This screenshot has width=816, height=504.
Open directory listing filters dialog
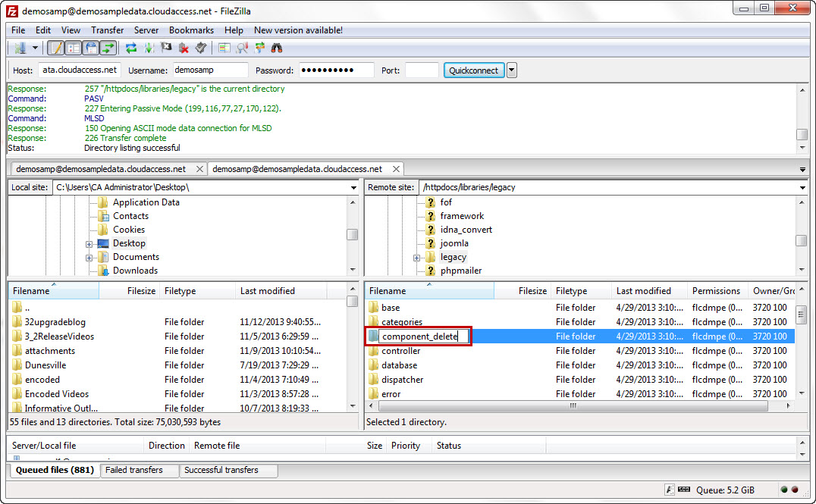224,48
